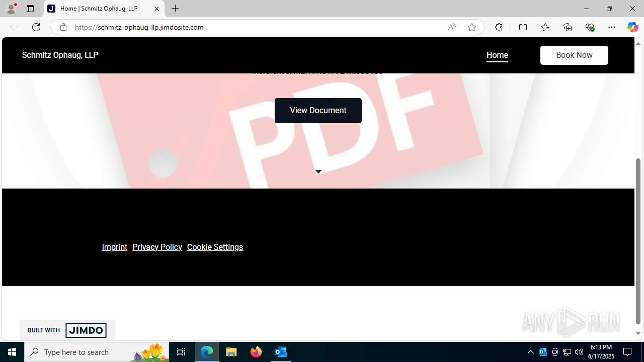Open the network tray icon

tap(567, 352)
